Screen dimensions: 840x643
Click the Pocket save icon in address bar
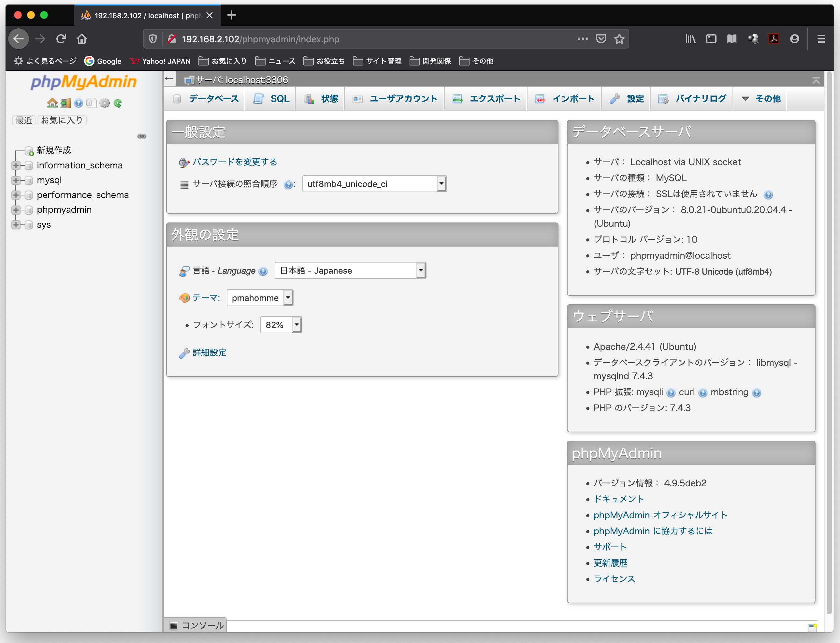(x=601, y=39)
